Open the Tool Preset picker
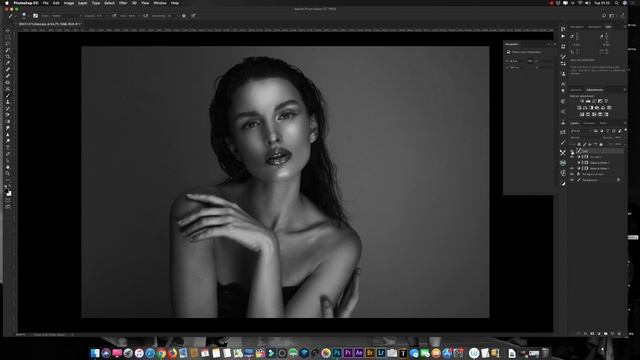The image size is (640, 360). [11, 16]
